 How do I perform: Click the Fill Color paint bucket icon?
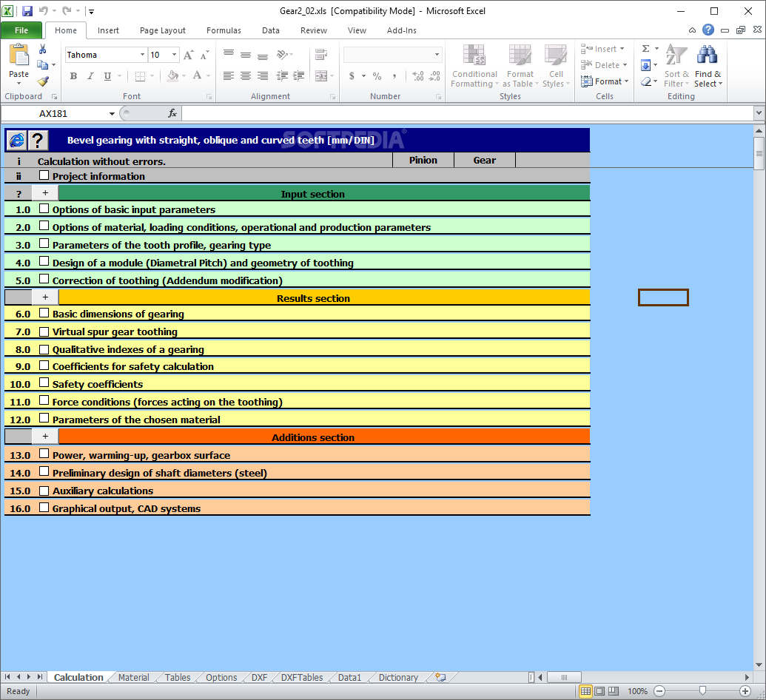click(173, 75)
